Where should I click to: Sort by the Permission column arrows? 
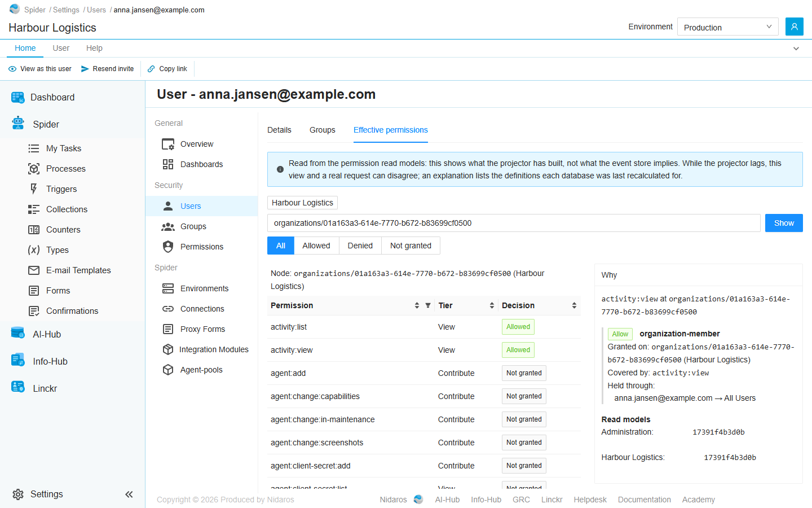tap(417, 305)
